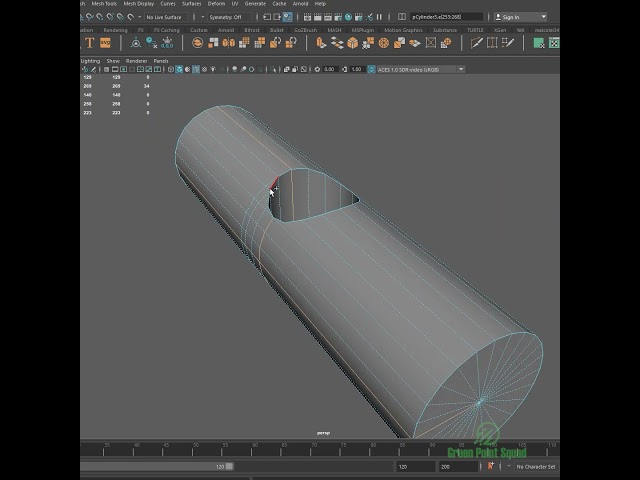Click the Freeze Transformations 0,0,0 shelf icon
This screenshot has height=480, width=640.
tap(167, 42)
